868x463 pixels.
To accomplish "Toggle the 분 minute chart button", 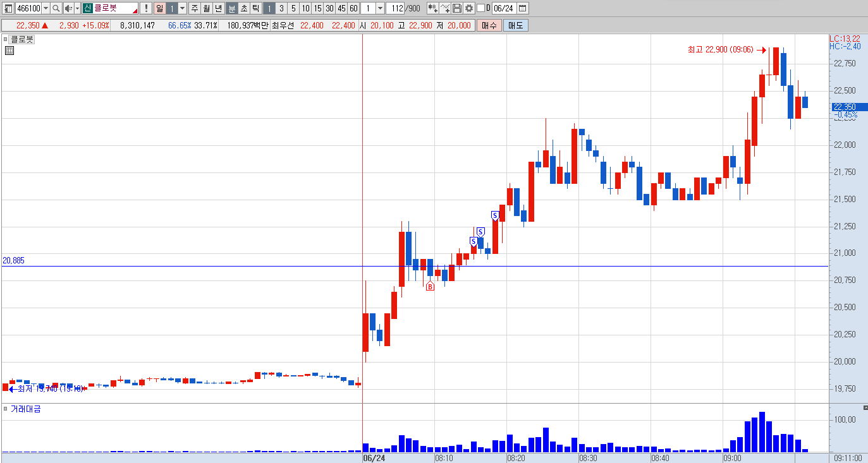I will tap(231, 8).
